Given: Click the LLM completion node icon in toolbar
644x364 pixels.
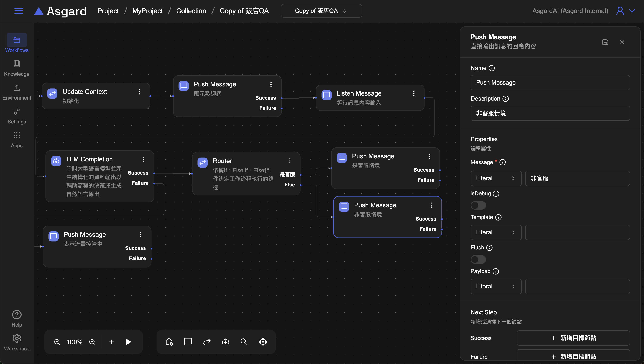Looking at the screenshot, I should pos(225,342).
